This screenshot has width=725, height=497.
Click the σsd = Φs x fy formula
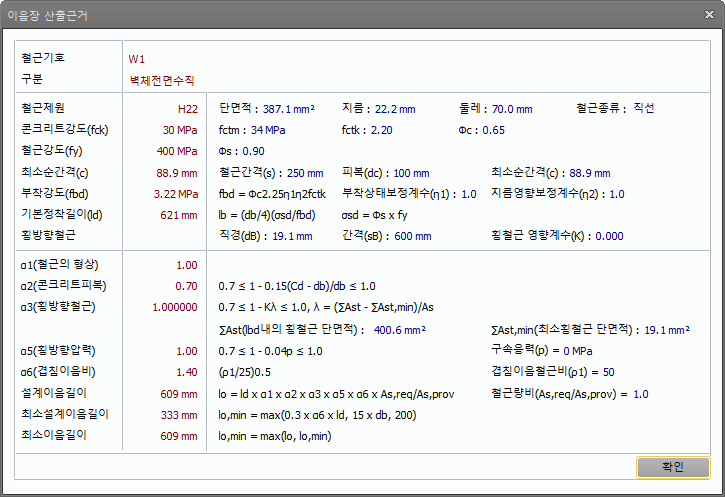(x=375, y=215)
